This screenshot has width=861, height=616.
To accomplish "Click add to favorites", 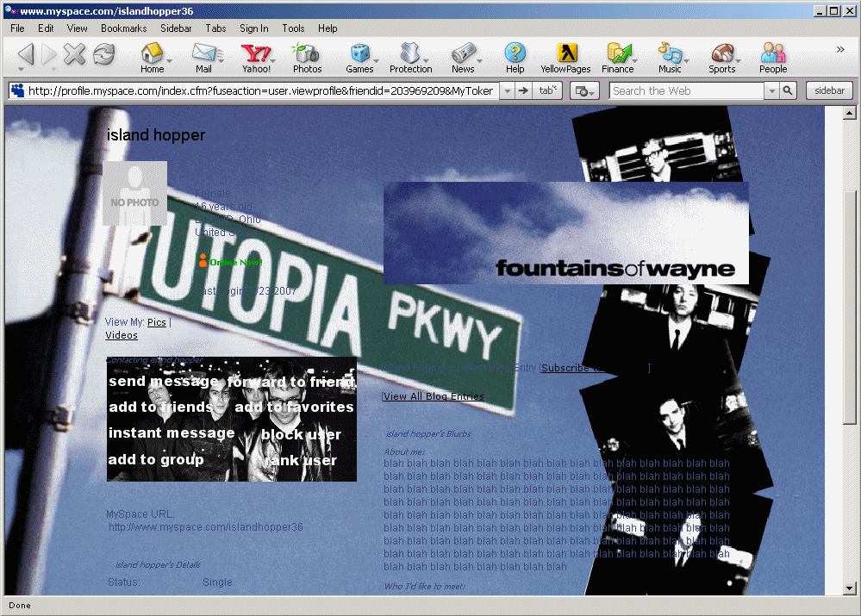I will pyautogui.click(x=294, y=407).
